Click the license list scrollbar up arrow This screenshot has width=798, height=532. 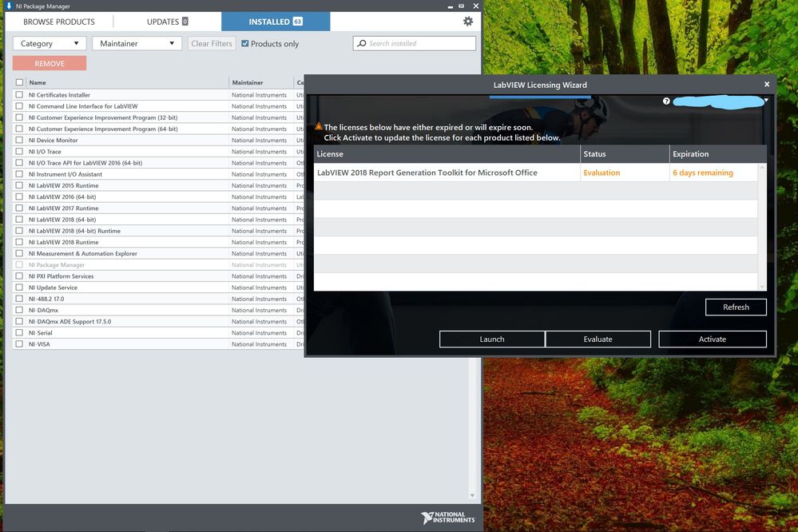pyautogui.click(x=762, y=168)
